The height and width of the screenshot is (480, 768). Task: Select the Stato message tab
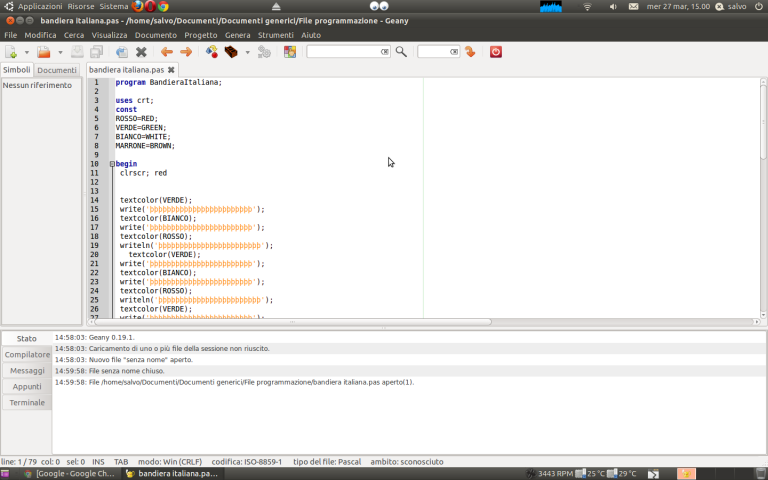[x=26, y=338]
